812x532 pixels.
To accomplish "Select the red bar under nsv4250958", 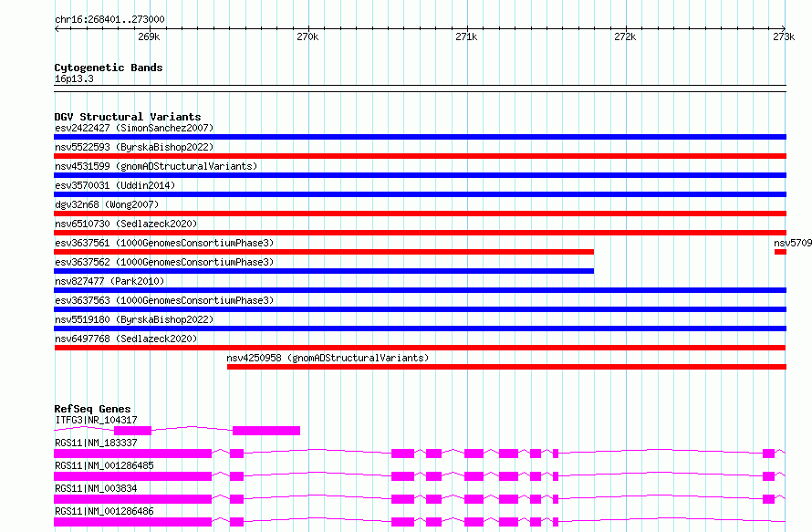I will tap(506, 367).
